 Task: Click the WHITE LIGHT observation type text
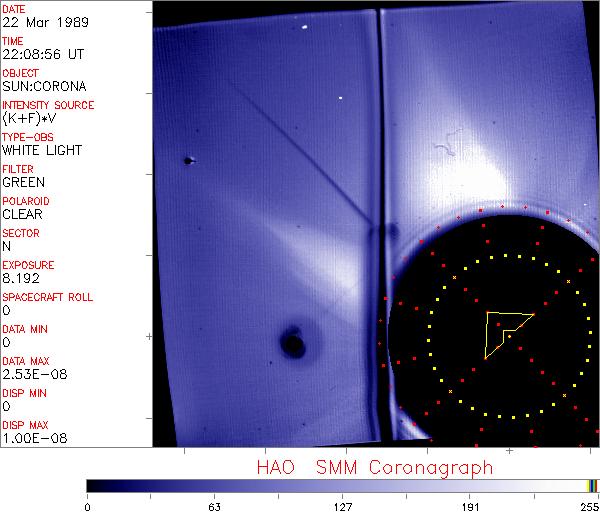coord(42,150)
